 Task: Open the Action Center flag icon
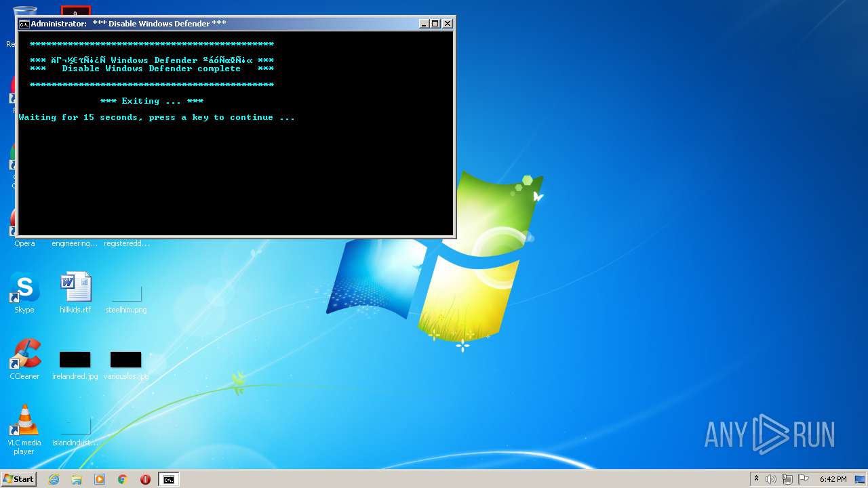(x=804, y=479)
